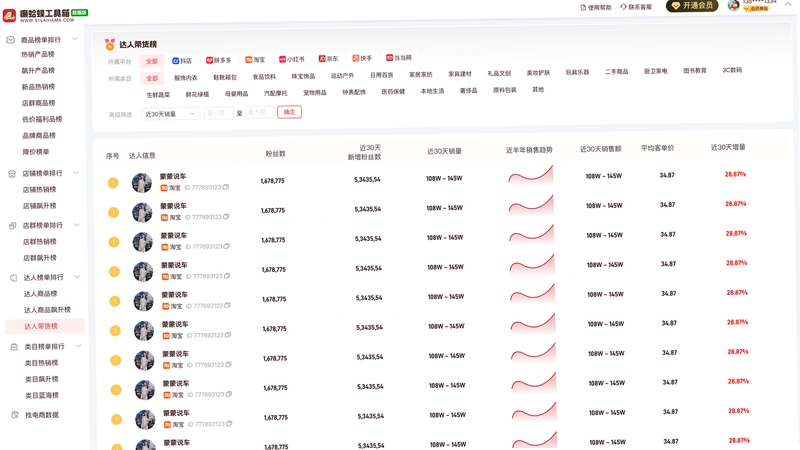Click the 联系客服 headset icon
Image resolution: width=800 pixels, height=450 pixels.
click(x=623, y=7)
